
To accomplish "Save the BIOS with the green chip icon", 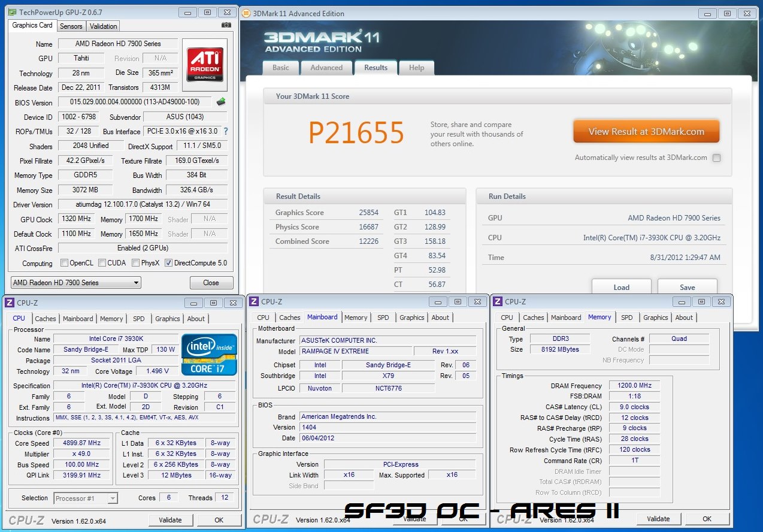I will (x=221, y=102).
